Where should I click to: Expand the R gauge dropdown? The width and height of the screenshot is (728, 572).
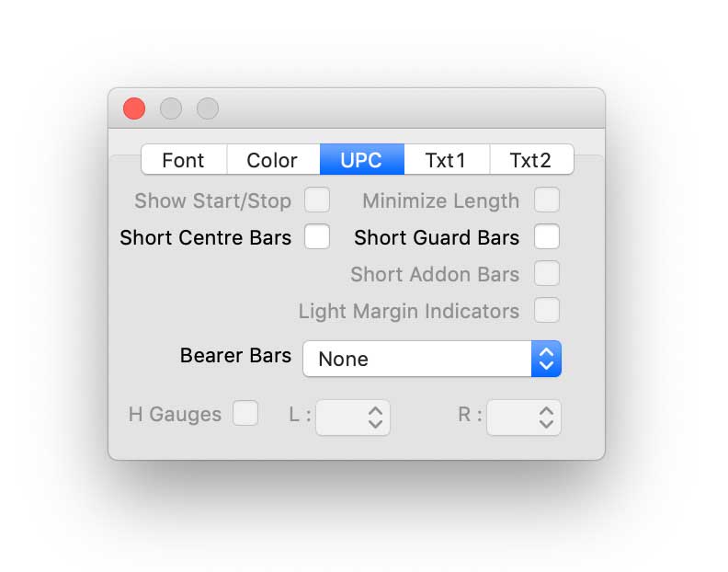click(x=524, y=417)
